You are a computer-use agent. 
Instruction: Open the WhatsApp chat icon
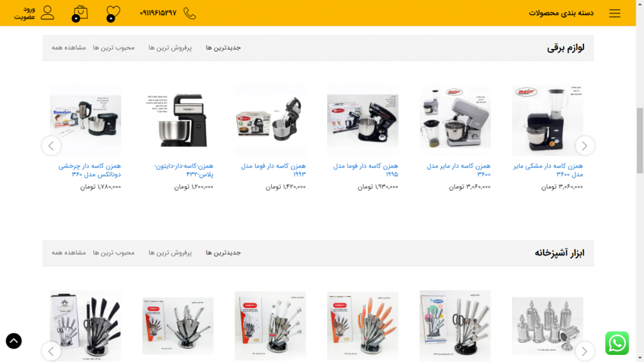pyautogui.click(x=617, y=343)
